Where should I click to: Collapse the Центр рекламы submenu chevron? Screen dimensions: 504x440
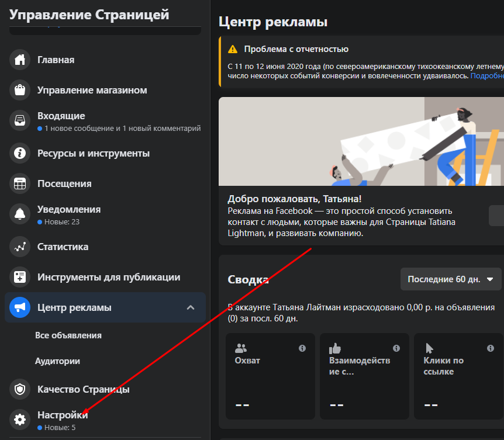pos(190,307)
